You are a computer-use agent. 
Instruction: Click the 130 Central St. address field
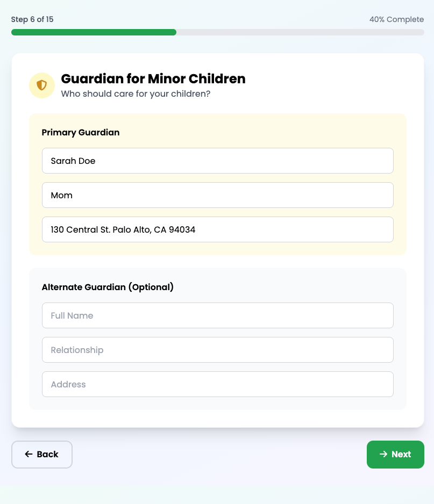[217, 229]
